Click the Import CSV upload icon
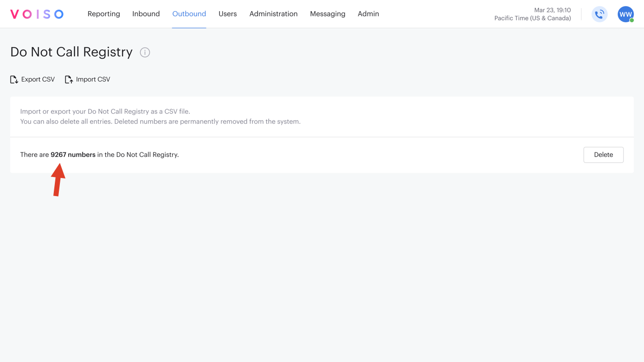 tap(69, 79)
